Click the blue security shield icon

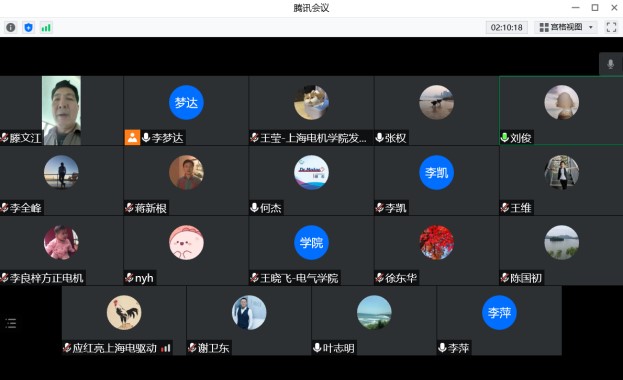[28, 27]
